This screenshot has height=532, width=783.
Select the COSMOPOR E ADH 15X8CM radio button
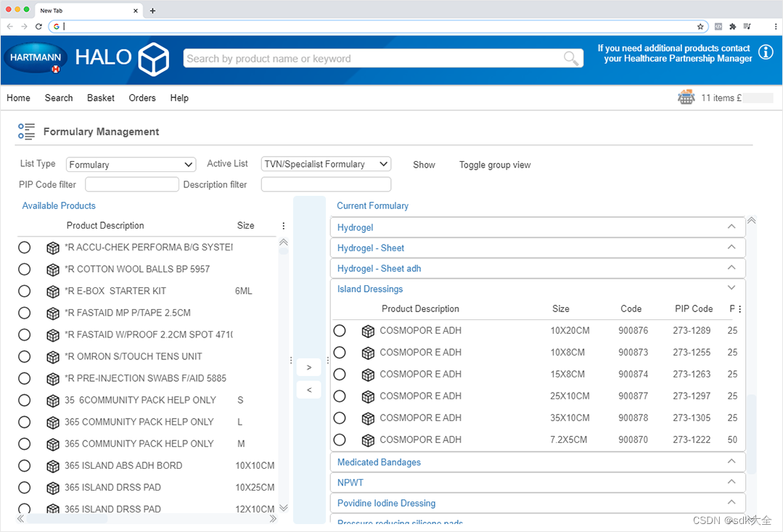[x=340, y=374]
